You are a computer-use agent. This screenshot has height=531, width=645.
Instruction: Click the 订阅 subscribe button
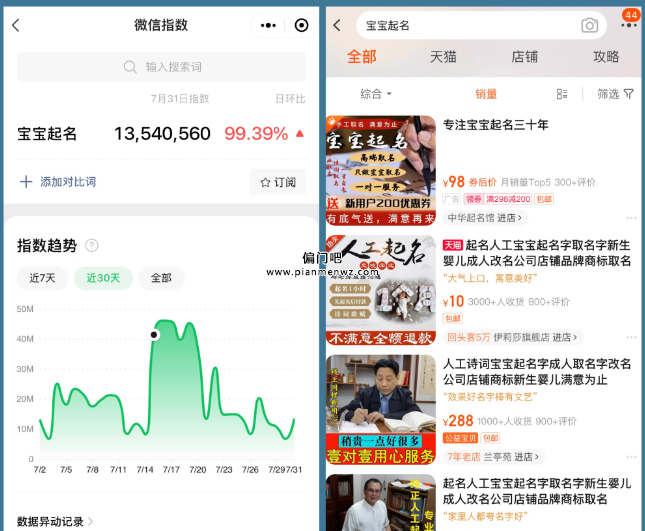pyautogui.click(x=278, y=182)
